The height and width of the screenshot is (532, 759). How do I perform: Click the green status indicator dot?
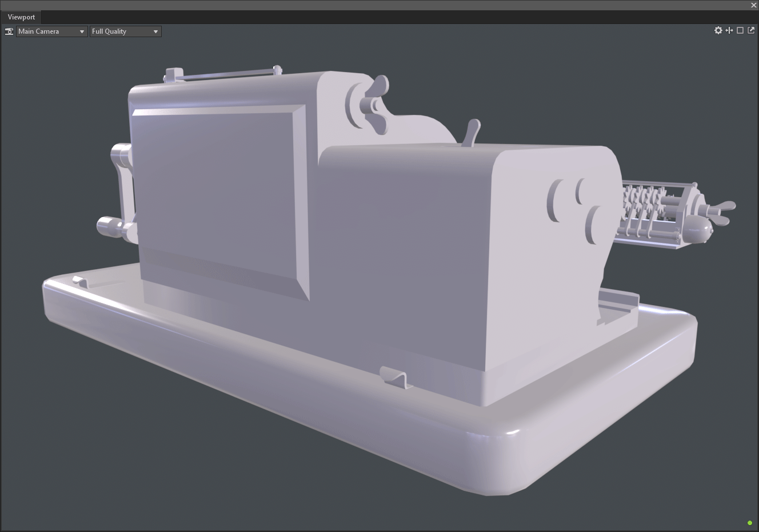pos(750,523)
